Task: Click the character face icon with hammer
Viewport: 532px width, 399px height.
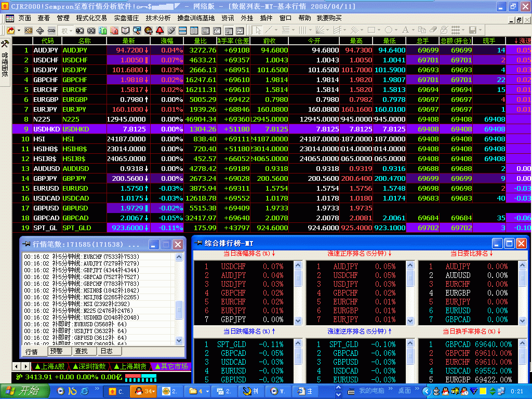Action: 148,31
